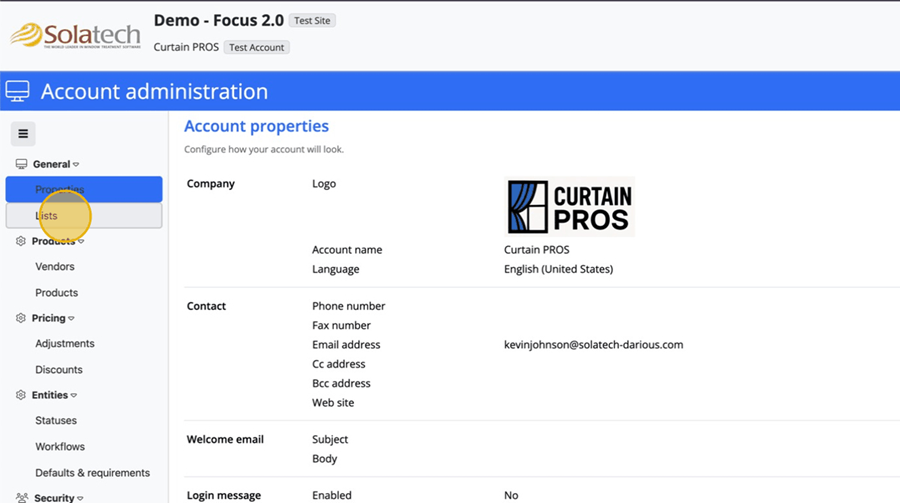Click the Welcome email section label
Image resolution: width=900 pixels, height=503 pixels.
[x=225, y=439]
